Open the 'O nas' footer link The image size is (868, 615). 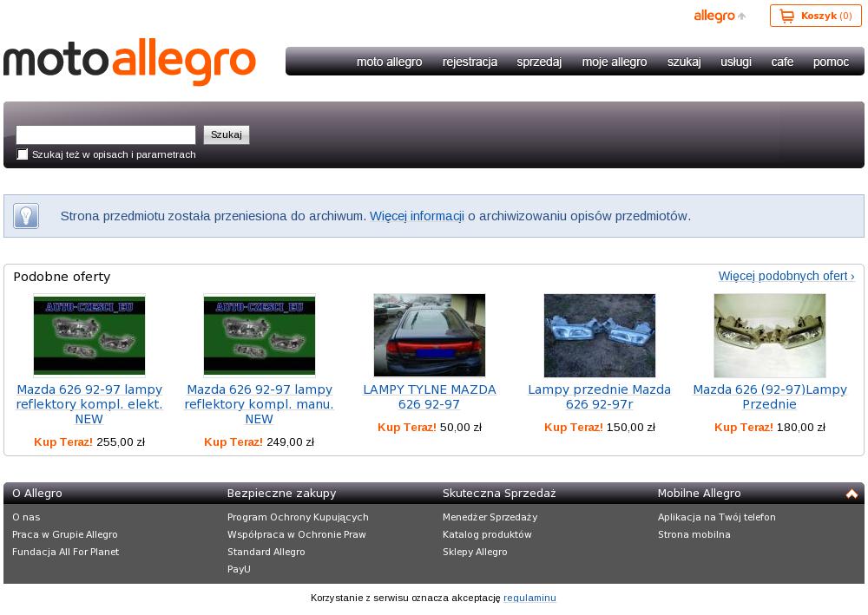26,517
